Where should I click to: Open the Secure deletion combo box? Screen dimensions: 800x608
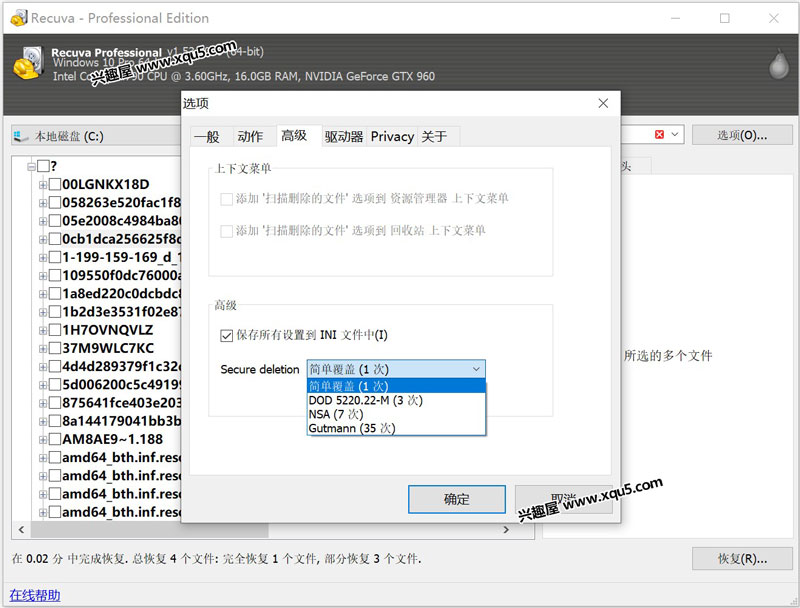point(396,369)
